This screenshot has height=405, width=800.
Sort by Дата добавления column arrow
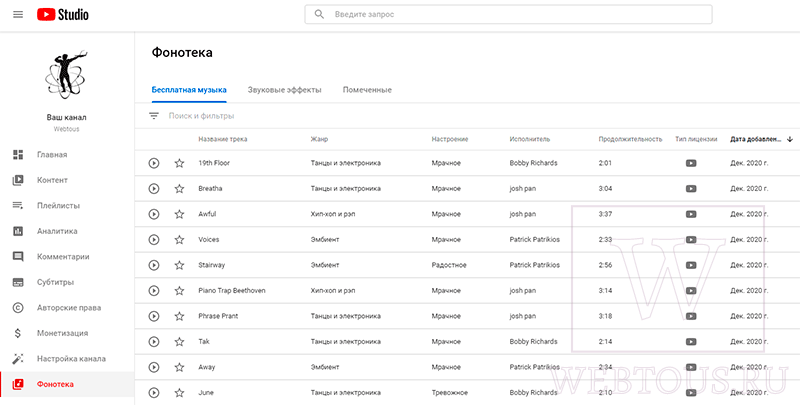[790, 139]
